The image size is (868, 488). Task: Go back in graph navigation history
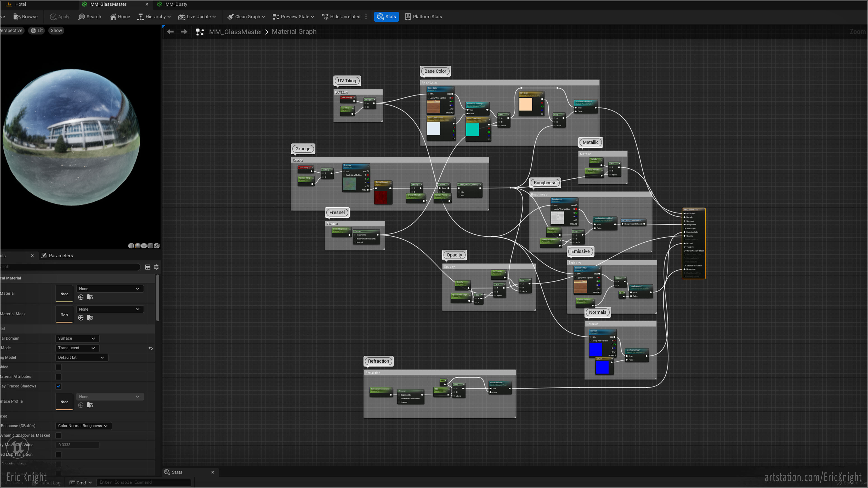coord(170,32)
